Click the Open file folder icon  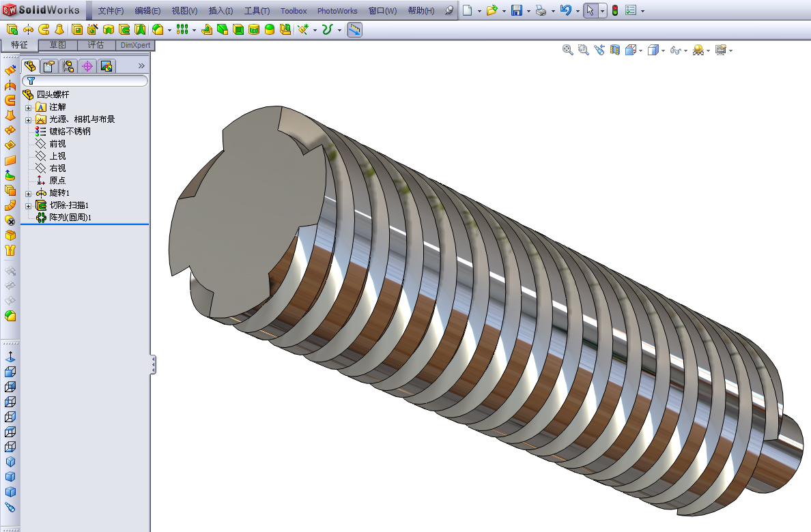[x=492, y=10]
